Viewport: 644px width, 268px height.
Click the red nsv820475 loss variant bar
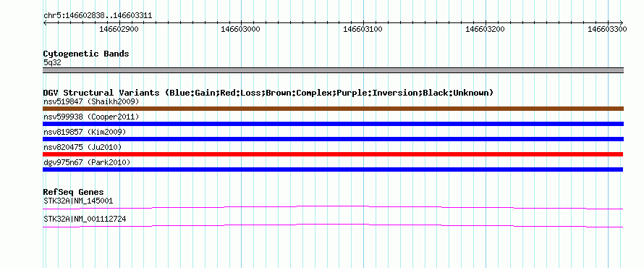click(x=333, y=154)
